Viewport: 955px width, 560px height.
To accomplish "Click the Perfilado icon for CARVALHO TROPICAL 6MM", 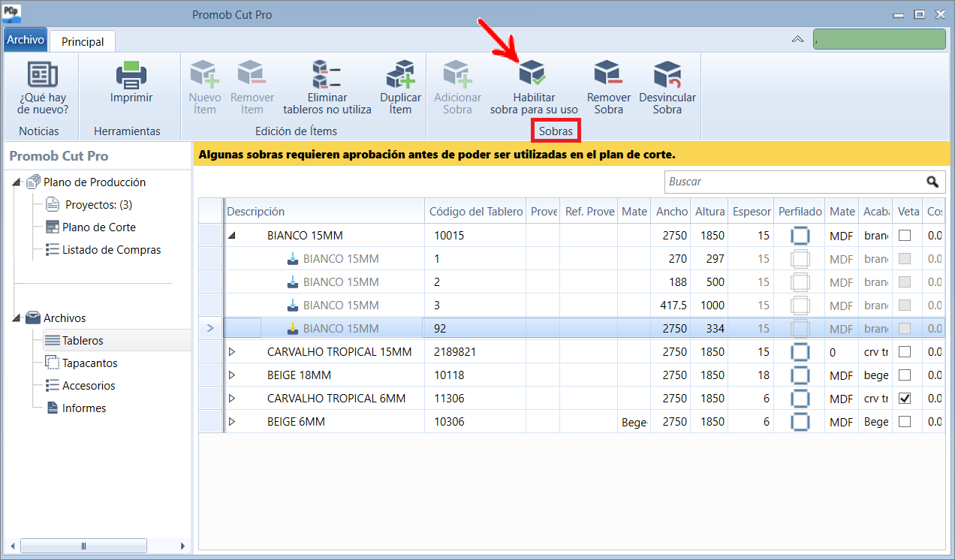I will click(800, 398).
